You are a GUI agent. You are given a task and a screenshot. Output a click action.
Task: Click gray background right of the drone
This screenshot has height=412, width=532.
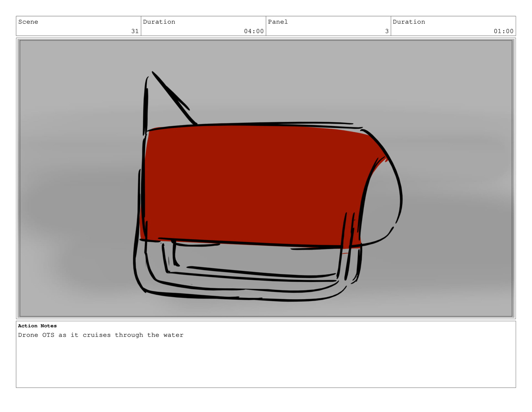coord(457,180)
